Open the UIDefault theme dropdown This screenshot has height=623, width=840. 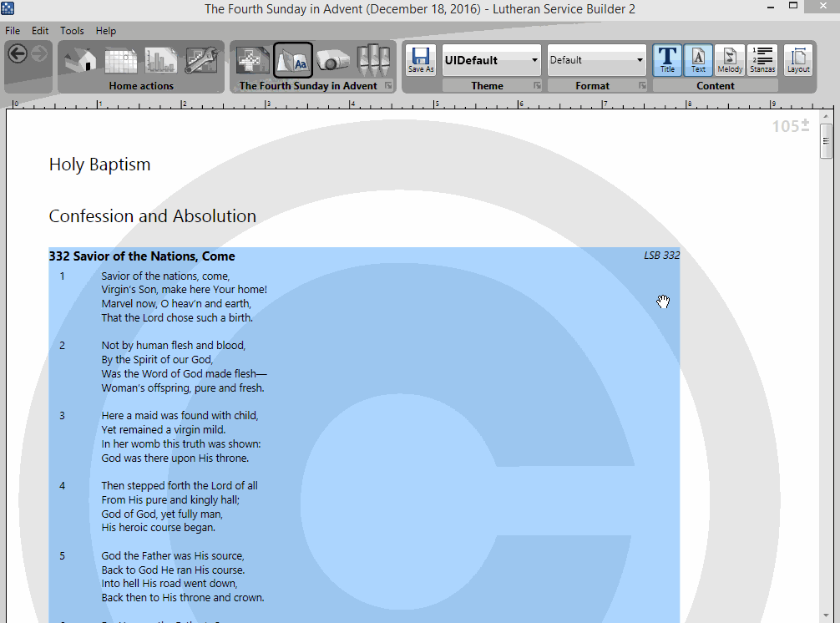[x=491, y=60]
